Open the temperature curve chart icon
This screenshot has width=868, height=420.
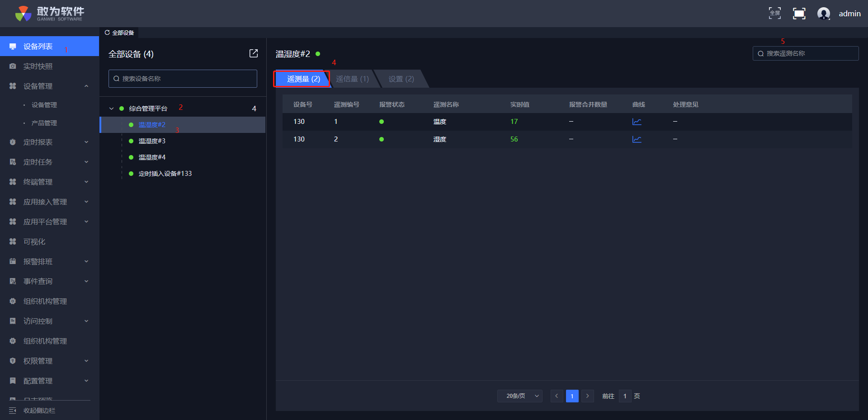[x=637, y=122]
